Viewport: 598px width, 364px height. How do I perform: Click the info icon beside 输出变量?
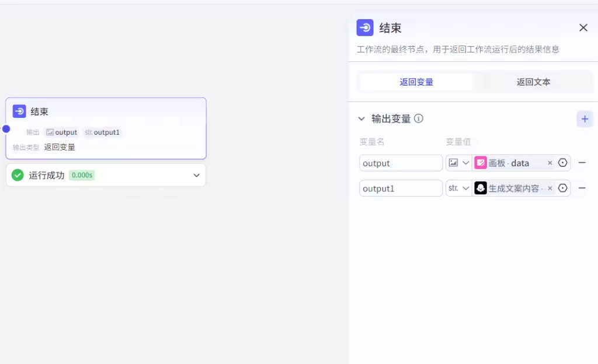[419, 118]
